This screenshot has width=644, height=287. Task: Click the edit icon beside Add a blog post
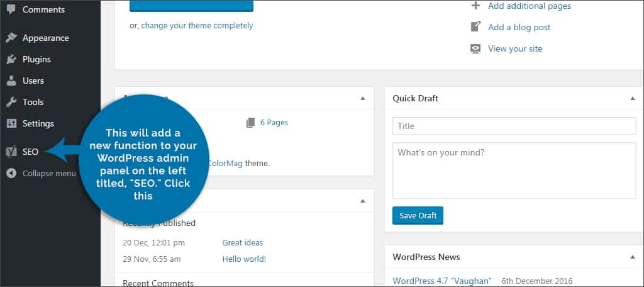475,27
